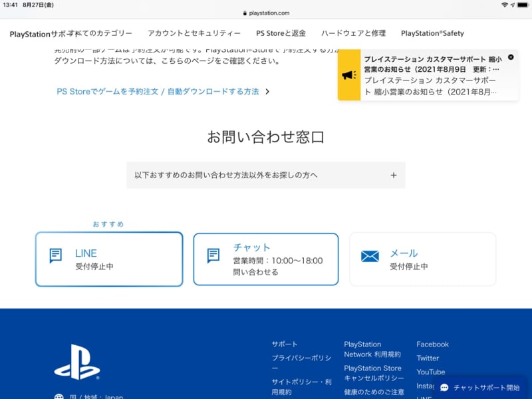This screenshot has width=532, height=399.
Task: Open the チャット contact card
Action: point(265,259)
